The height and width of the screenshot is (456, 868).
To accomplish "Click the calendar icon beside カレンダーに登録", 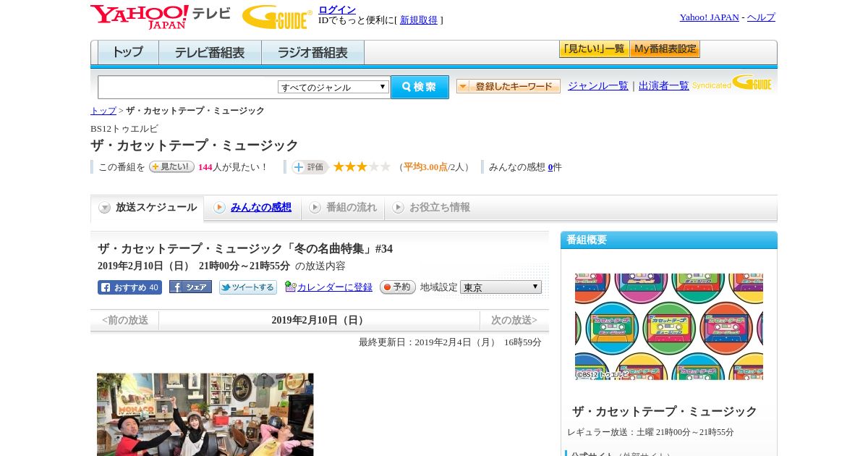I will click(x=291, y=287).
